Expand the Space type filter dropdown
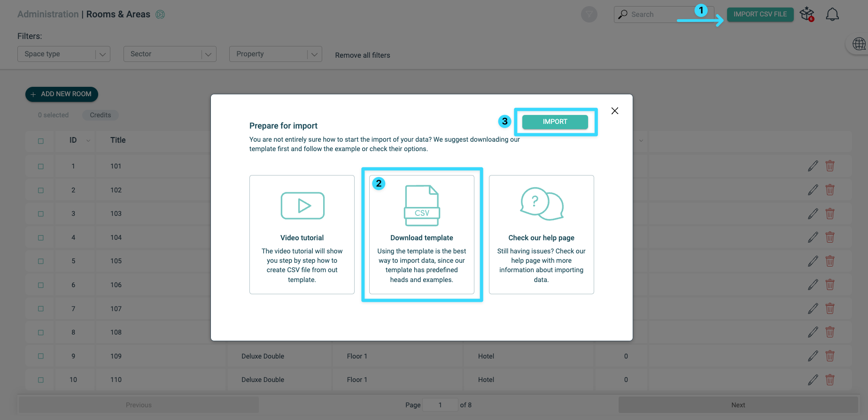The image size is (868, 420). (x=64, y=54)
